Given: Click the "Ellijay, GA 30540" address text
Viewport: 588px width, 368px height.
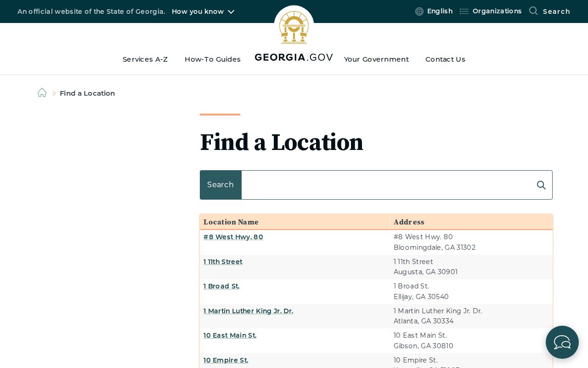Looking at the screenshot, I should (x=421, y=297).
